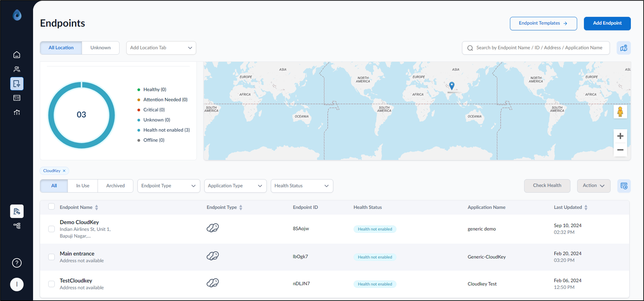644x301 pixels.
Task: Click application name Cloudkey Test
Action: coord(482,284)
